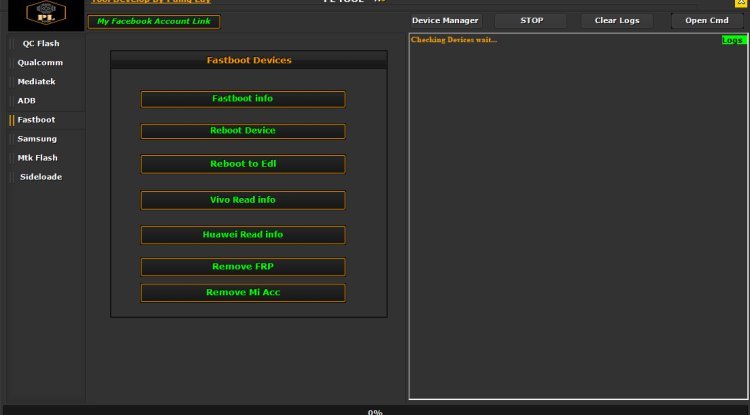Open the Device Manager

(x=445, y=21)
